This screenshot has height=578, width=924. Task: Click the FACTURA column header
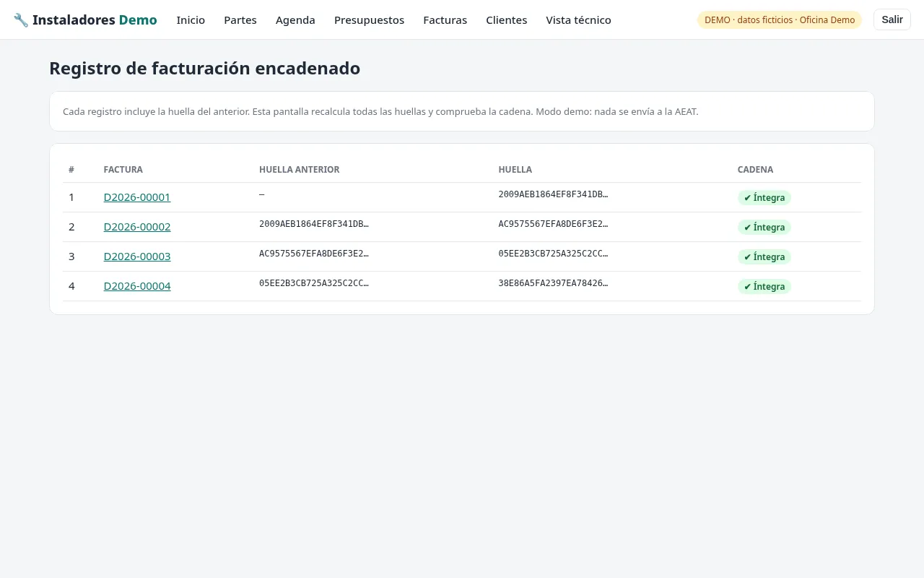point(123,170)
